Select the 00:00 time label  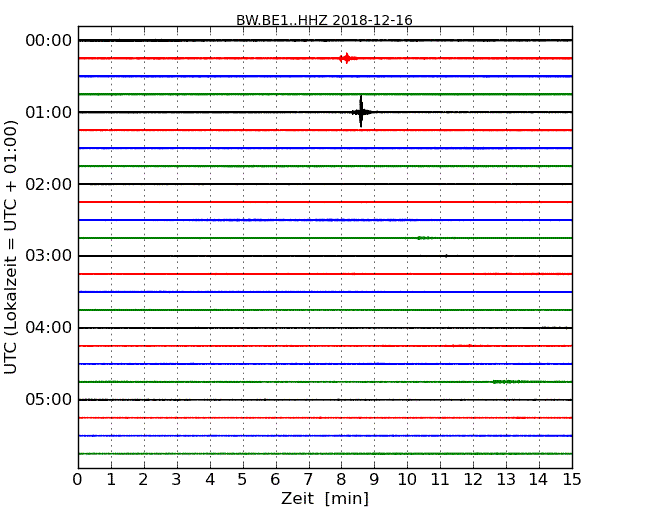click(49, 41)
